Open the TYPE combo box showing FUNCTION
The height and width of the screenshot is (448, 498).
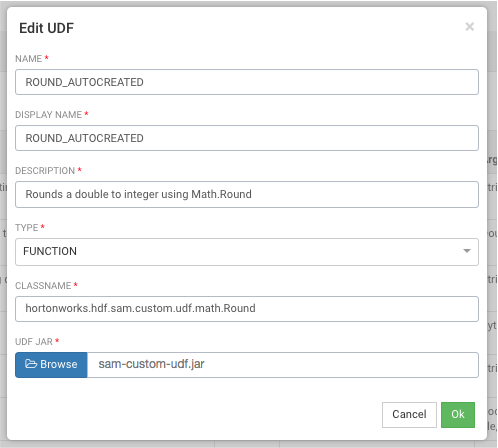[247, 252]
